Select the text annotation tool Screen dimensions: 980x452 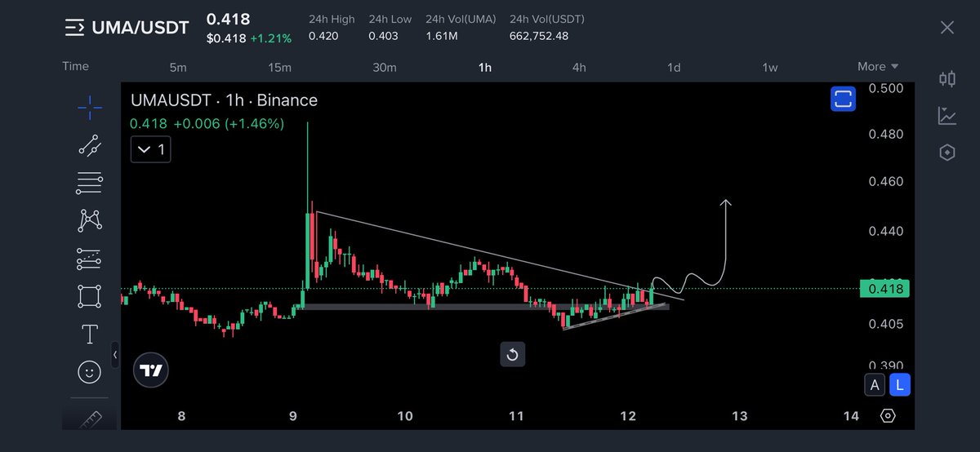click(x=90, y=335)
